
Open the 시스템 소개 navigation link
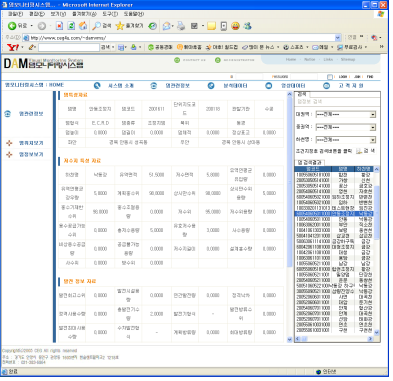click(121, 86)
